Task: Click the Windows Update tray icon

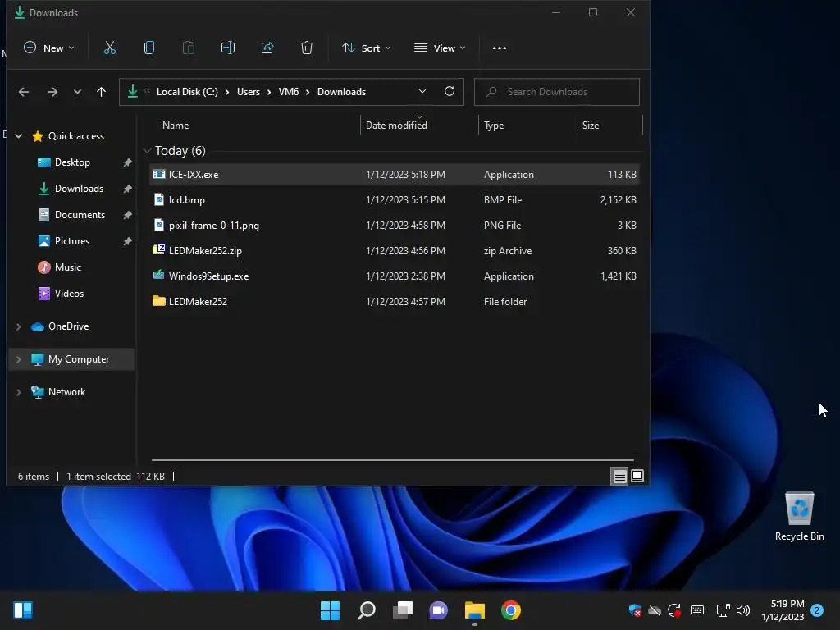Action: click(x=674, y=610)
